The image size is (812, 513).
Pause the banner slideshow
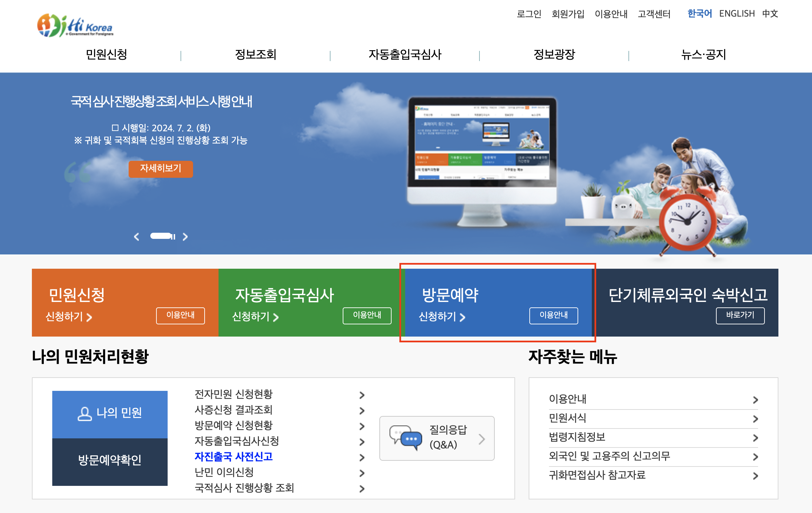174,237
